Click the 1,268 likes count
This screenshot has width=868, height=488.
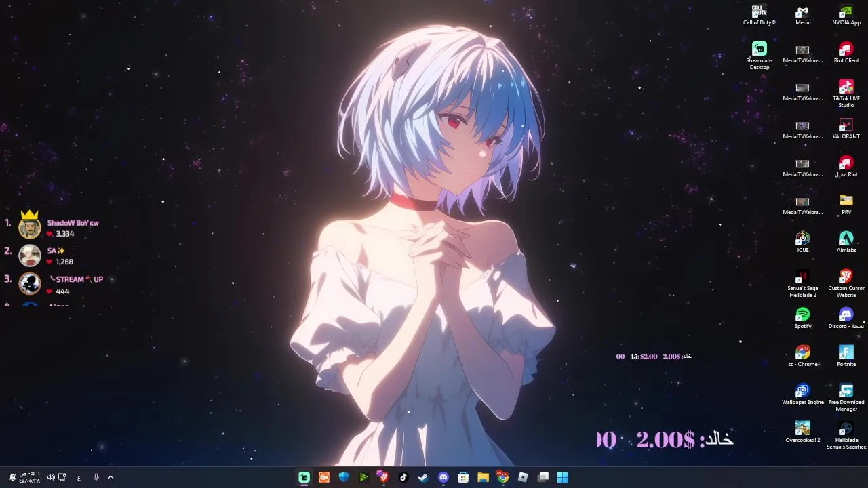click(64, 262)
